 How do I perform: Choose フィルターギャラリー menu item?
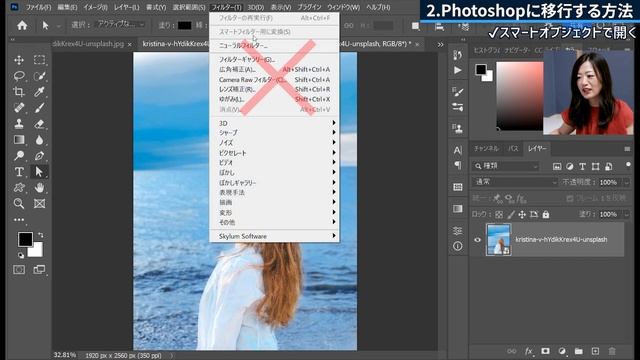(x=274, y=60)
